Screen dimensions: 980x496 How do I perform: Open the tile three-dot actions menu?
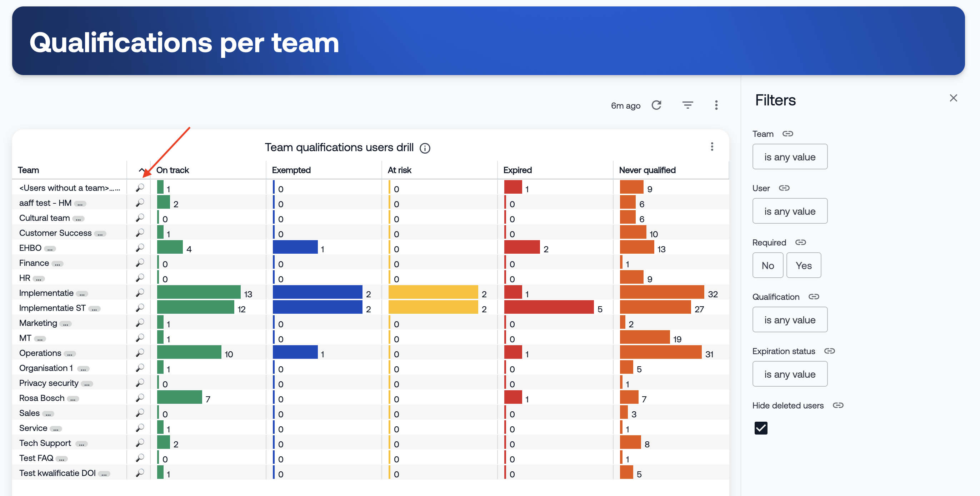712,147
